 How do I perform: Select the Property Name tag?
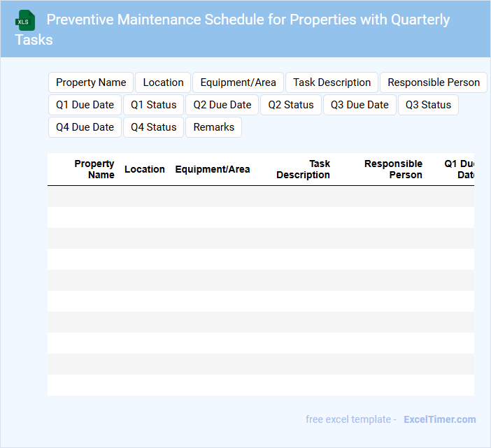tap(91, 82)
